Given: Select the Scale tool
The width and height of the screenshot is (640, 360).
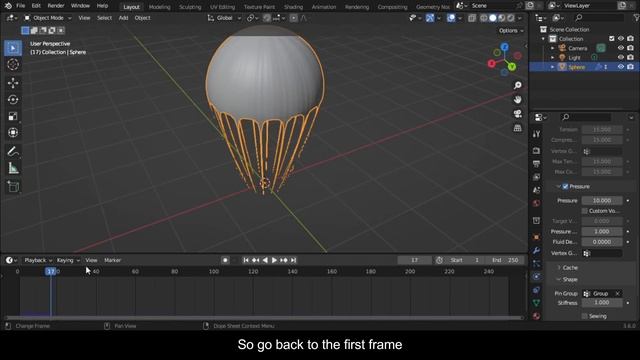Looking at the screenshot, I should coord(13,116).
